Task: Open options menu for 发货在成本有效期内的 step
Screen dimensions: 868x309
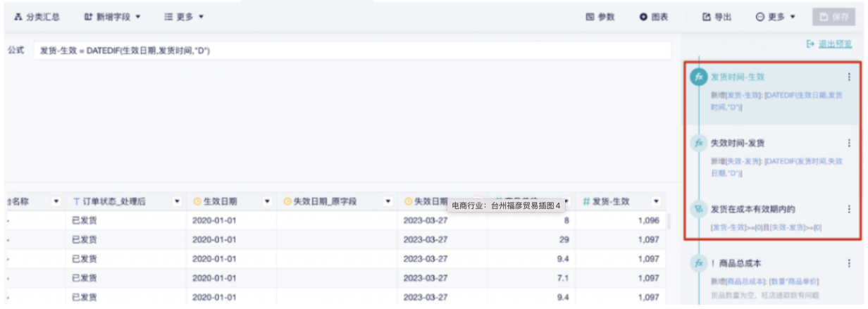Action: tap(849, 209)
